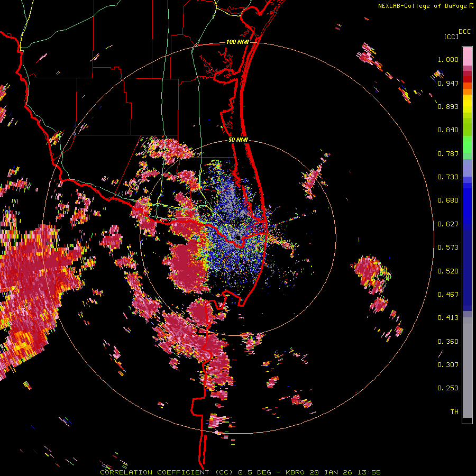
Task: Click the KBRO station identifier
Action: click(x=296, y=472)
